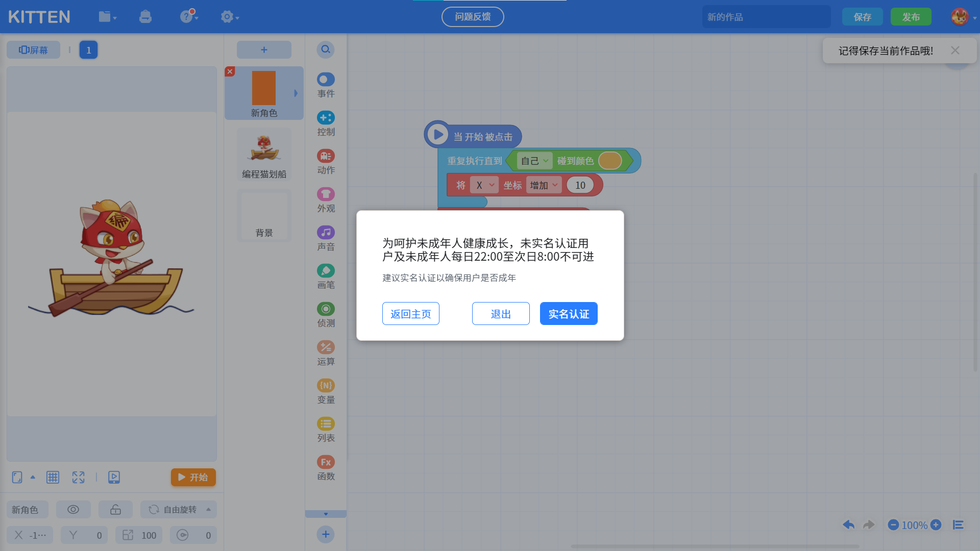
Task: Open the 自由旋转 rotation mode dropdown
Action: coord(179,509)
